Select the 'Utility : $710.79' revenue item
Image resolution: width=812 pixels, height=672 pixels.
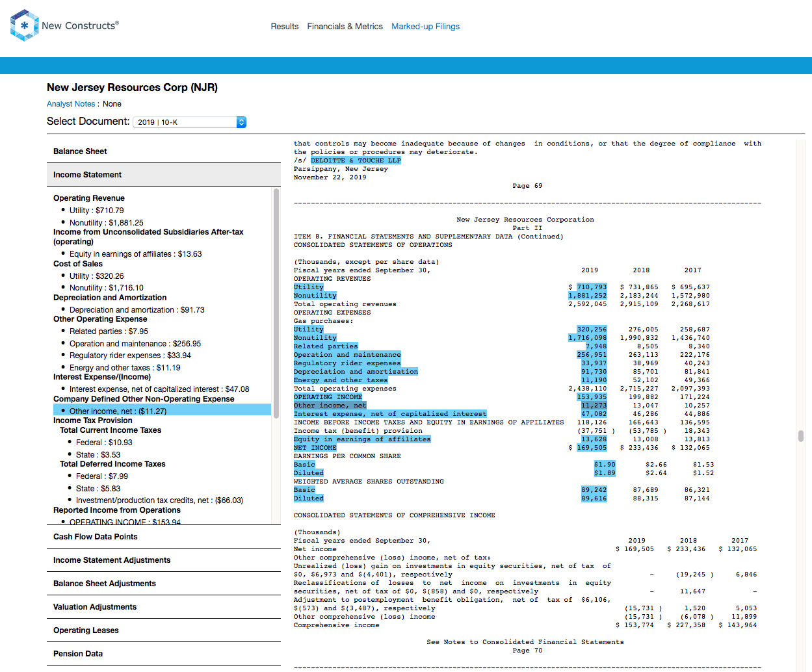coord(96,211)
